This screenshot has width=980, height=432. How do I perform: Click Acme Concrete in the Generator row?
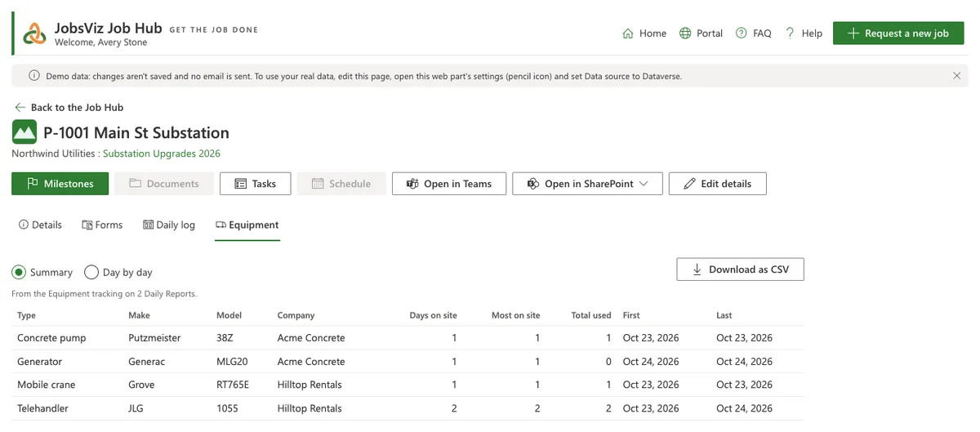click(311, 362)
